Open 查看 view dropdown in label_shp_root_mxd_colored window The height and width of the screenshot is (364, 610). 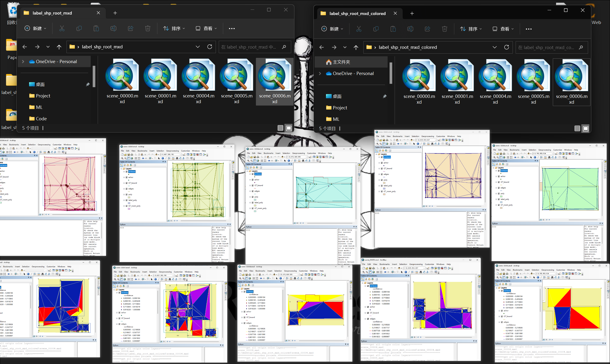(x=503, y=29)
